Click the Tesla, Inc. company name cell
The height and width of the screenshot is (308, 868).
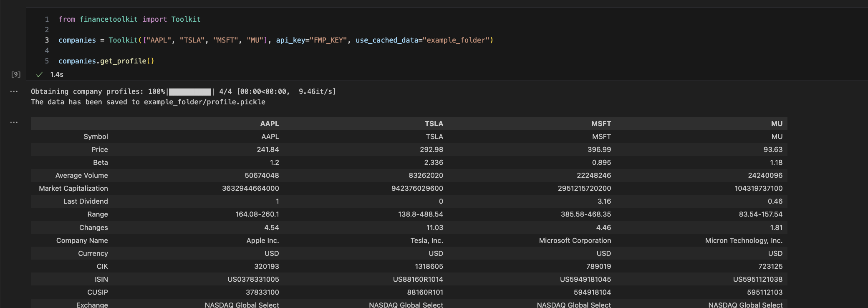click(427, 240)
